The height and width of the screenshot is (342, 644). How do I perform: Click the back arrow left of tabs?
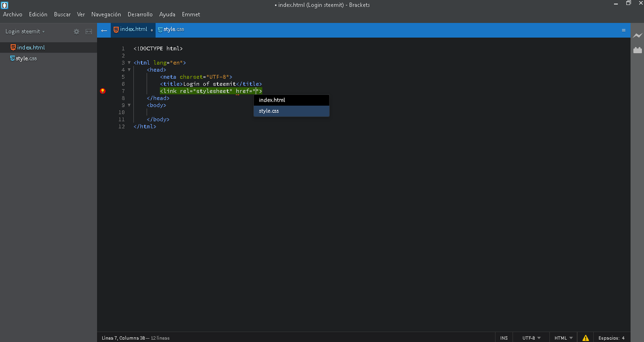click(x=104, y=30)
